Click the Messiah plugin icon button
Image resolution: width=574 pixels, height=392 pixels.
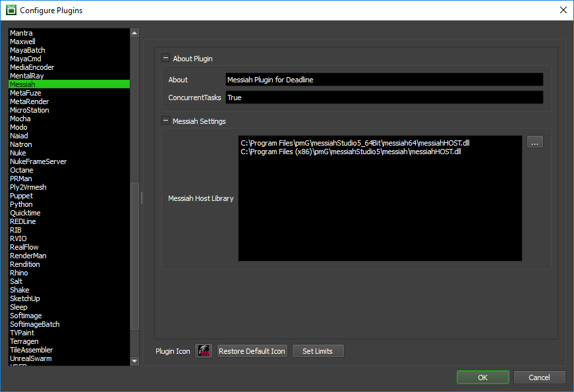[204, 351]
